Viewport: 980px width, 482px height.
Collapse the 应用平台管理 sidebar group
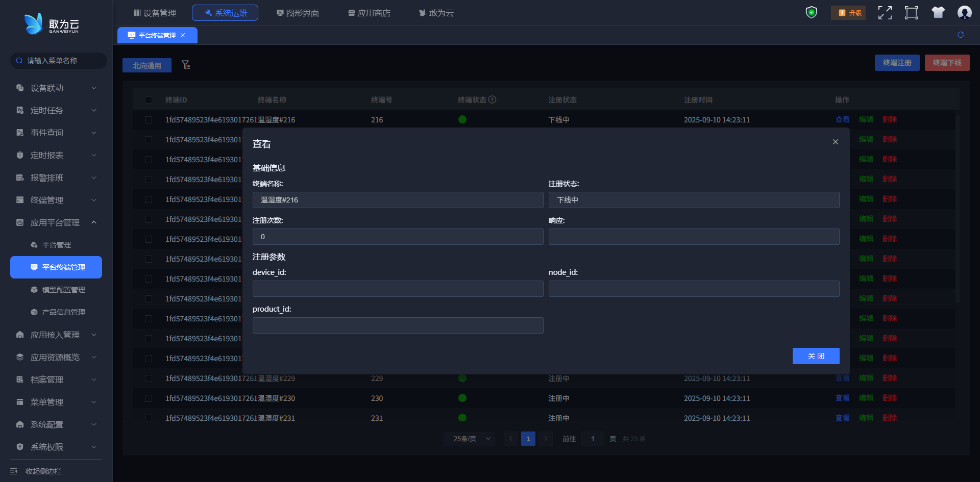56,223
